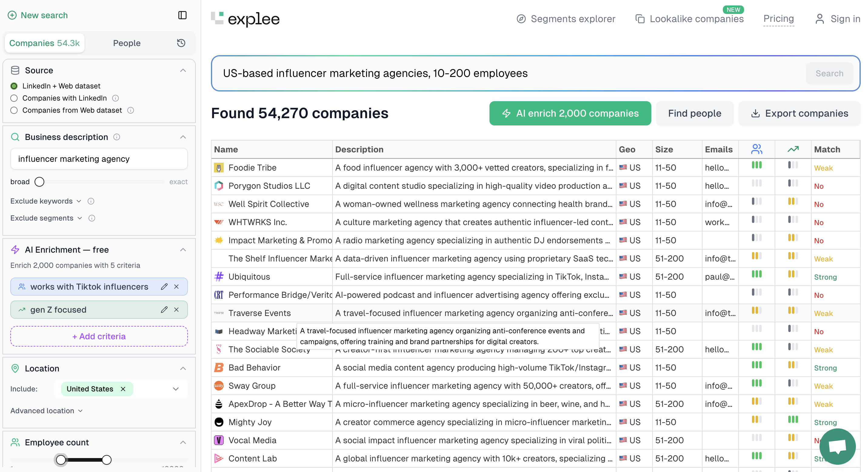Screen dimensions: 868x472
Task: Switch to the People tab
Action: point(127,43)
